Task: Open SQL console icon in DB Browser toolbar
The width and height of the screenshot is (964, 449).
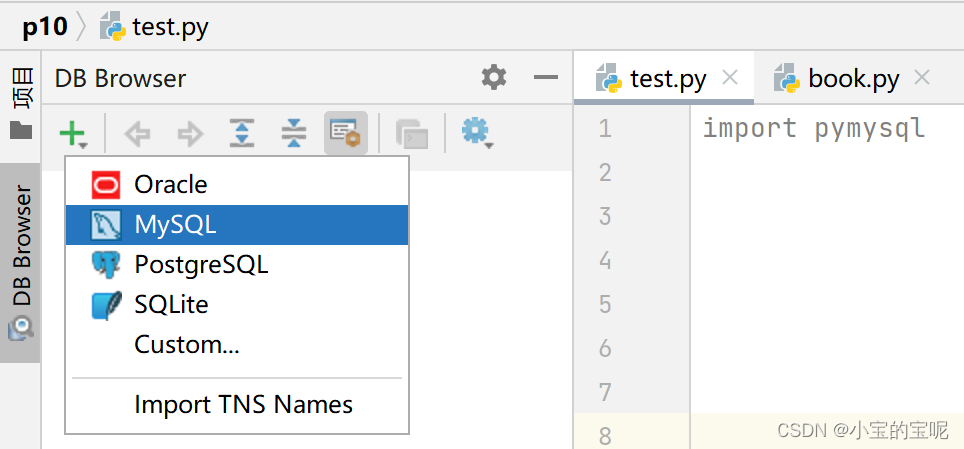Action: 412,133
